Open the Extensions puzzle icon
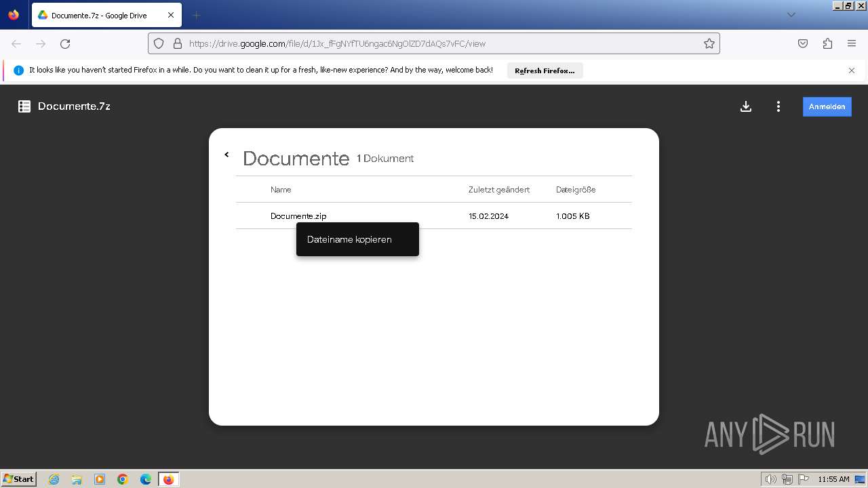The width and height of the screenshot is (868, 488). (827, 43)
